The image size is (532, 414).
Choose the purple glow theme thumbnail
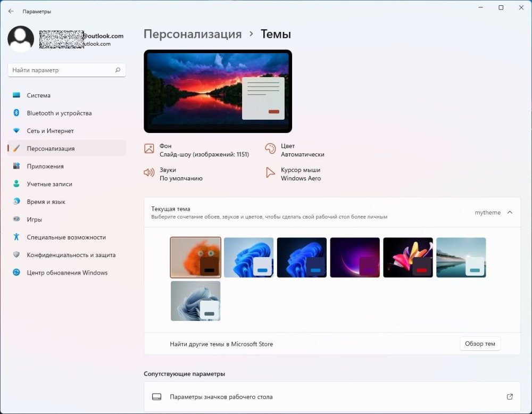point(355,258)
